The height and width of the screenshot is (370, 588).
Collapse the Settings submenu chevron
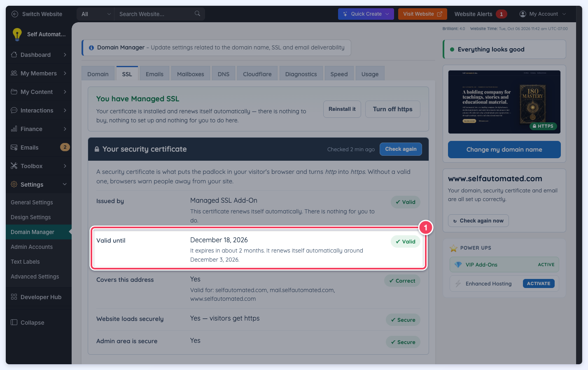click(65, 185)
